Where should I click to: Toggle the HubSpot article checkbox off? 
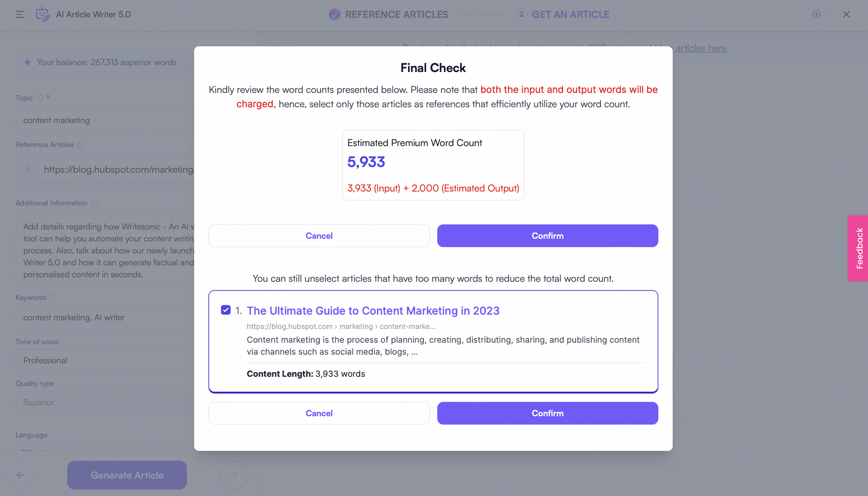click(x=226, y=310)
